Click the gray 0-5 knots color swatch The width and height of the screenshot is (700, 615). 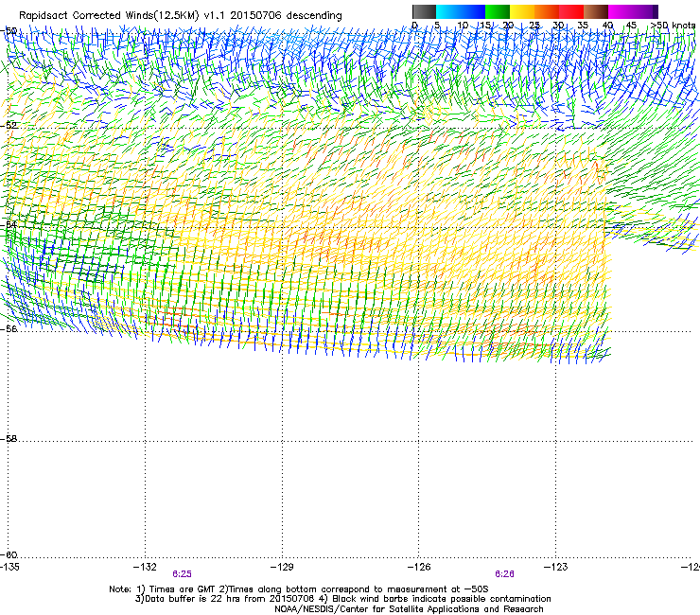coord(424,11)
